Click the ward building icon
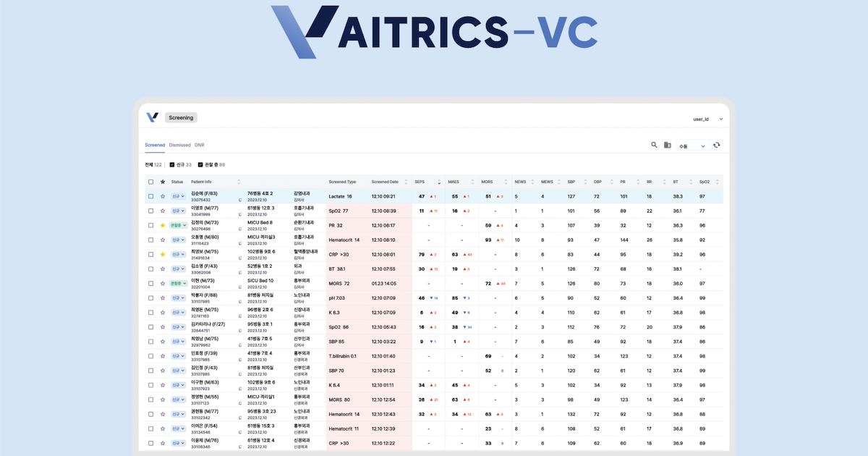The height and width of the screenshot is (456, 868). tap(668, 145)
